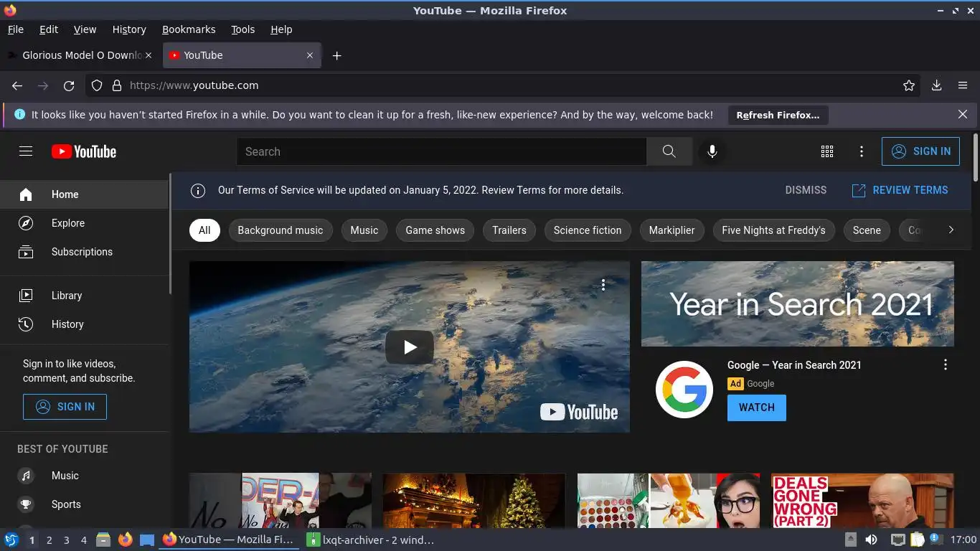Open YouTube settings three-dot menu

coord(862,151)
